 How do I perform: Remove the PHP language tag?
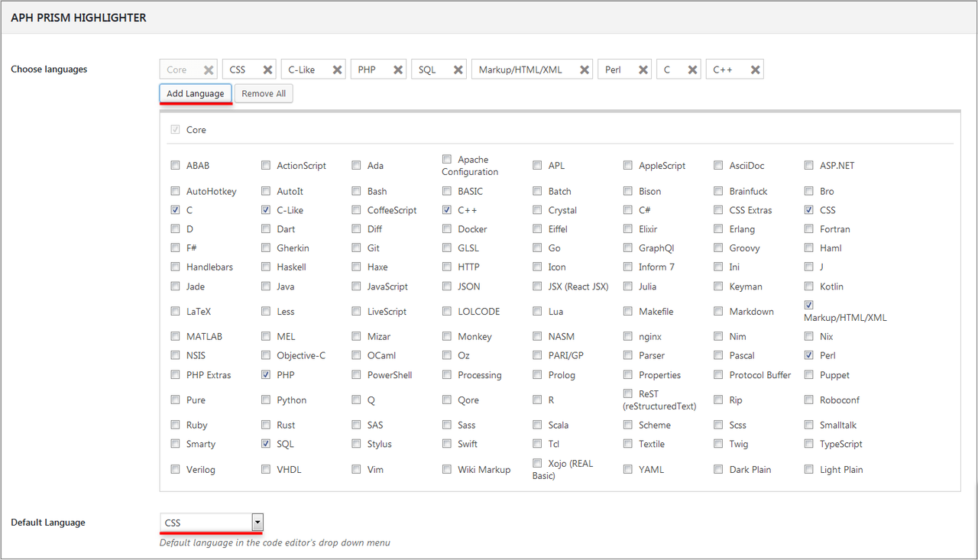pos(398,70)
